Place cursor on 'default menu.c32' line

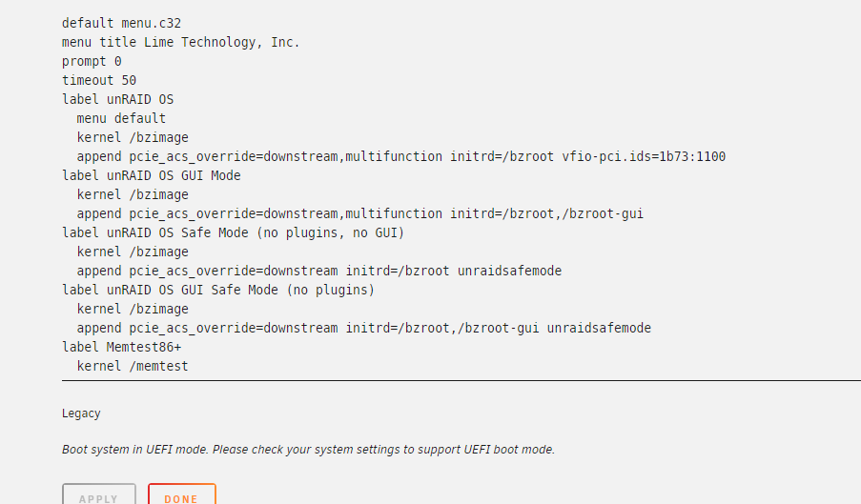(x=121, y=23)
